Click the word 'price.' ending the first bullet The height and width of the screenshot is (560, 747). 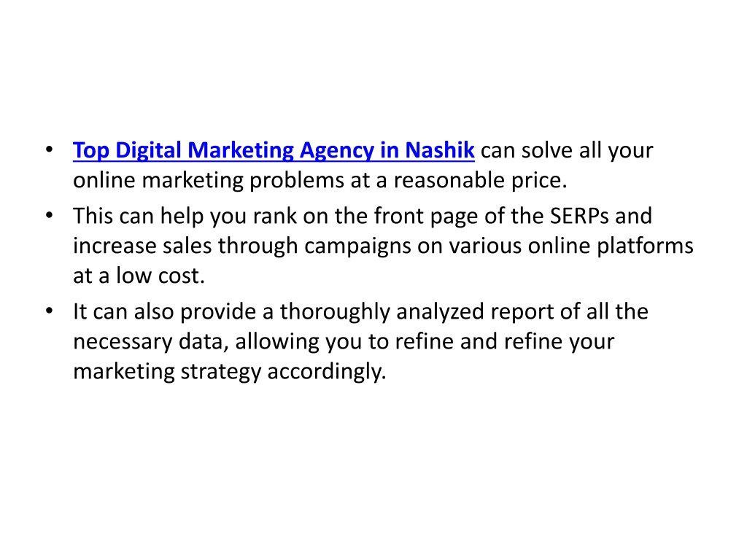point(539,181)
